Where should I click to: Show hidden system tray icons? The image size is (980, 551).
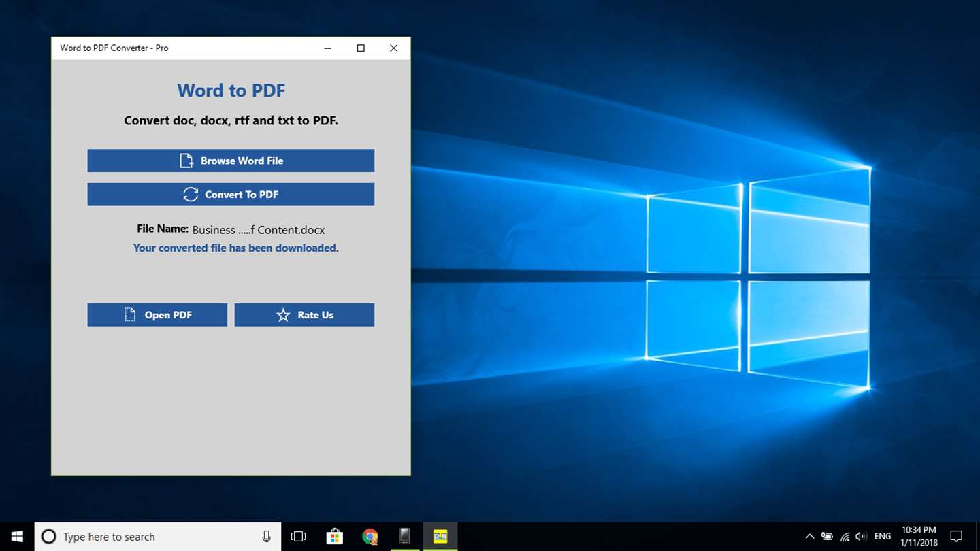[x=810, y=537]
